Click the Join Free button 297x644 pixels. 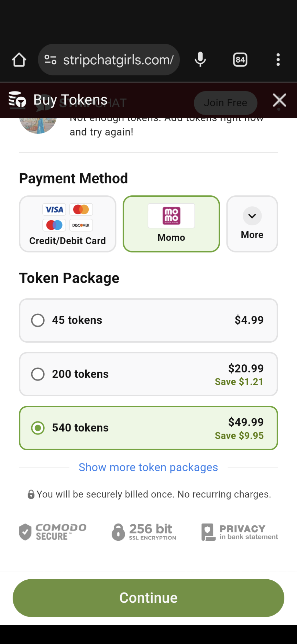tap(225, 103)
